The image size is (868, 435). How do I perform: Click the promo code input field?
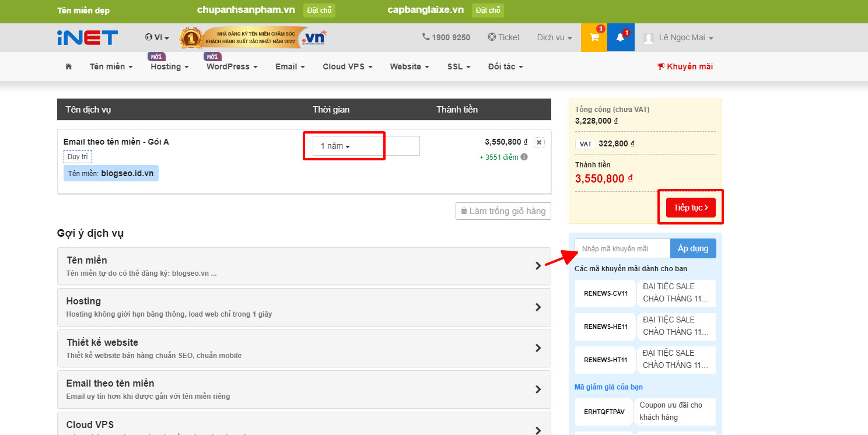coord(622,248)
